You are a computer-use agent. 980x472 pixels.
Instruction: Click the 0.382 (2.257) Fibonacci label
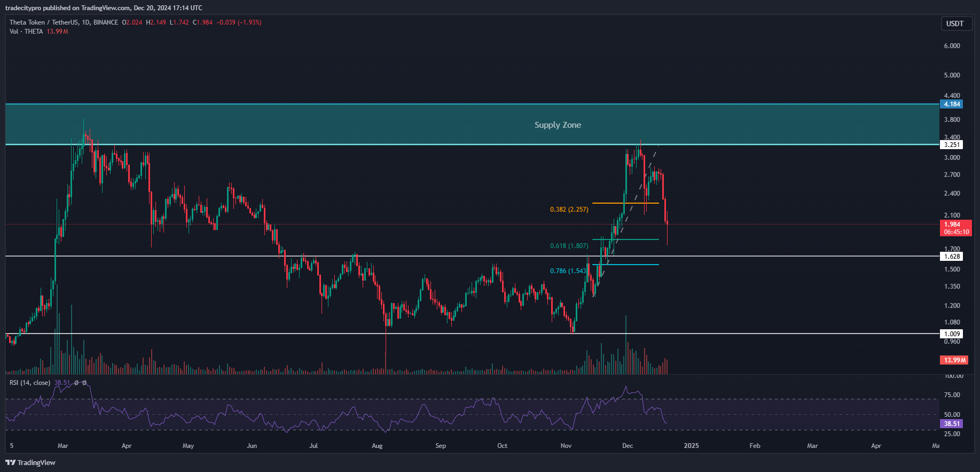pyautogui.click(x=569, y=210)
